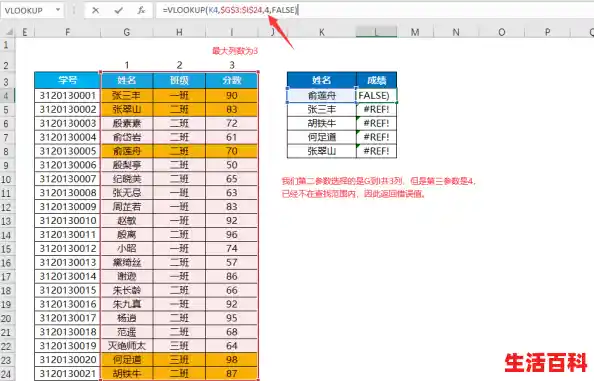Screen dimensions: 594x381
Task: Select cell 3120130021
Action: (67, 374)
